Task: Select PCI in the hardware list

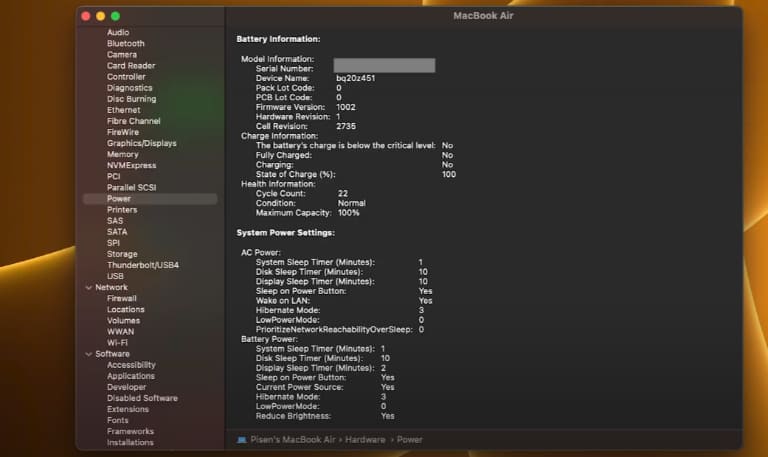Action: pyautogui.click(x=113, y=176)
